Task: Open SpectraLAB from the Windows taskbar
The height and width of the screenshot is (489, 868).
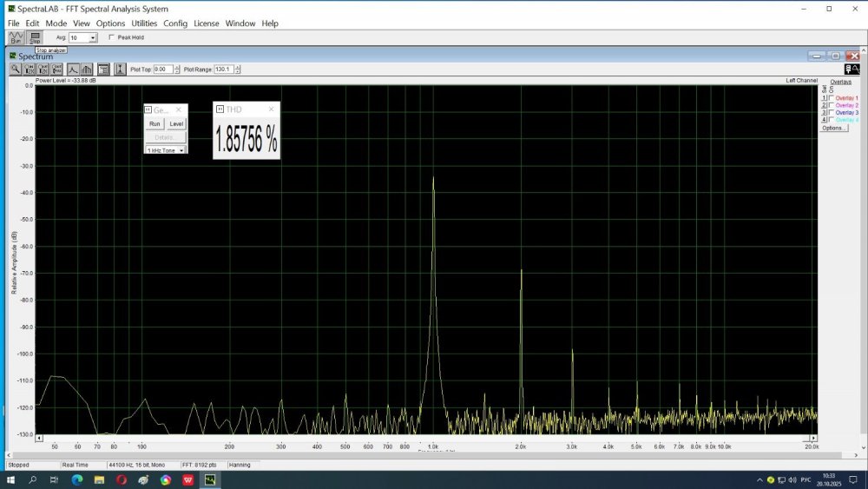Action: coord(210,479)
